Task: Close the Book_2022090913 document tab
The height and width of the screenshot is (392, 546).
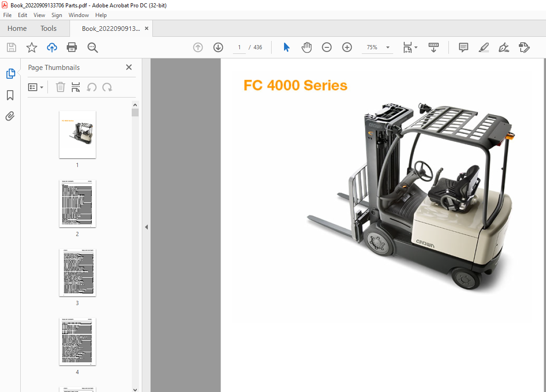Action: coord(146,29)
